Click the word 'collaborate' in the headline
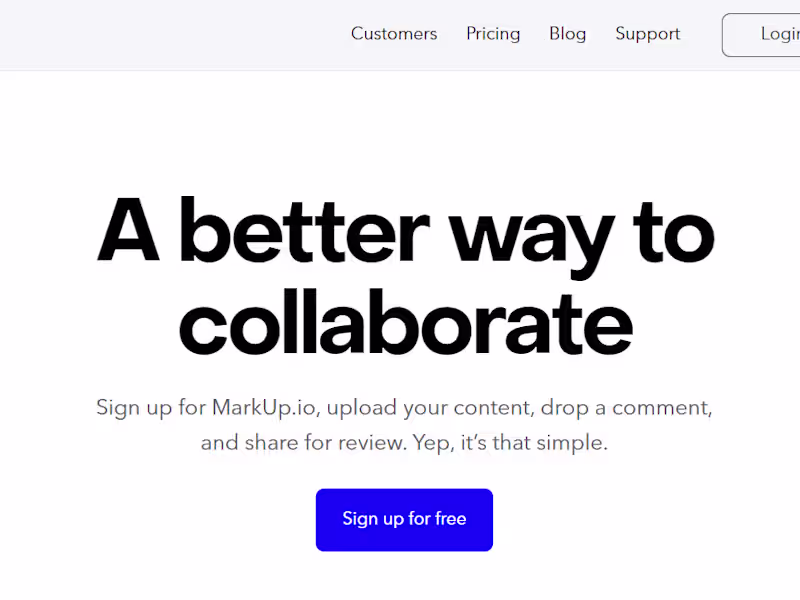 click(x=404, y=322)
